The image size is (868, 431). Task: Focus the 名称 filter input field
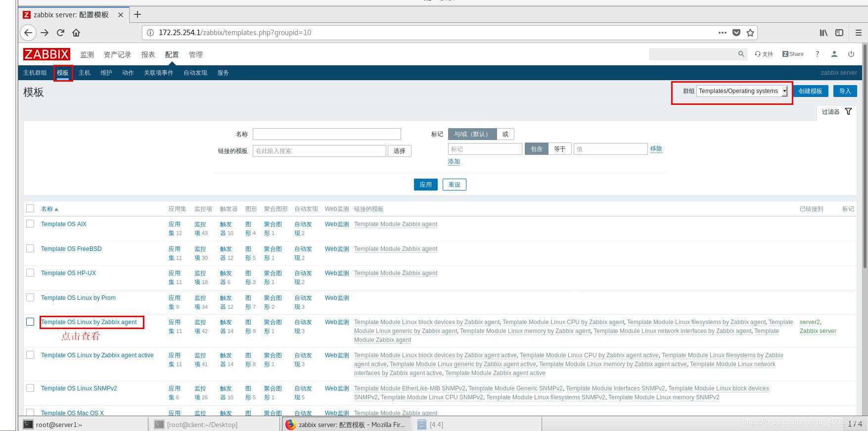pyautogui.click(x=326, y=134)
